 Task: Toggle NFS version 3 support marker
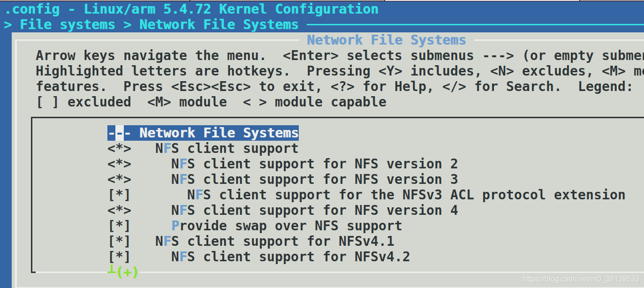tap(119, 180)
